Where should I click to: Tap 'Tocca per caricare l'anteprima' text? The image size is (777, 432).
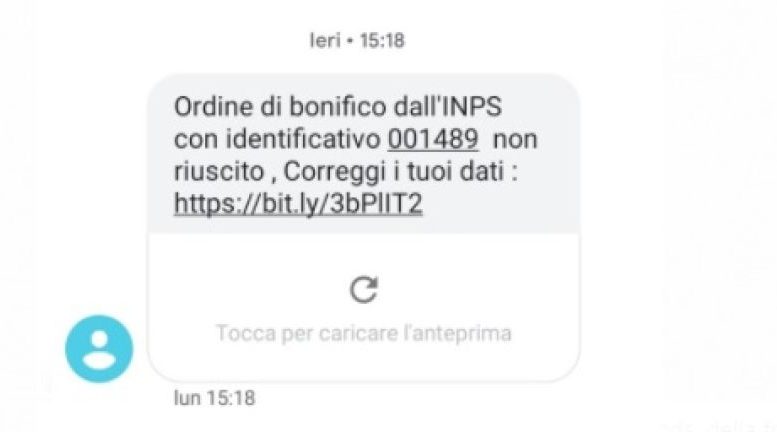coord(364,333)
